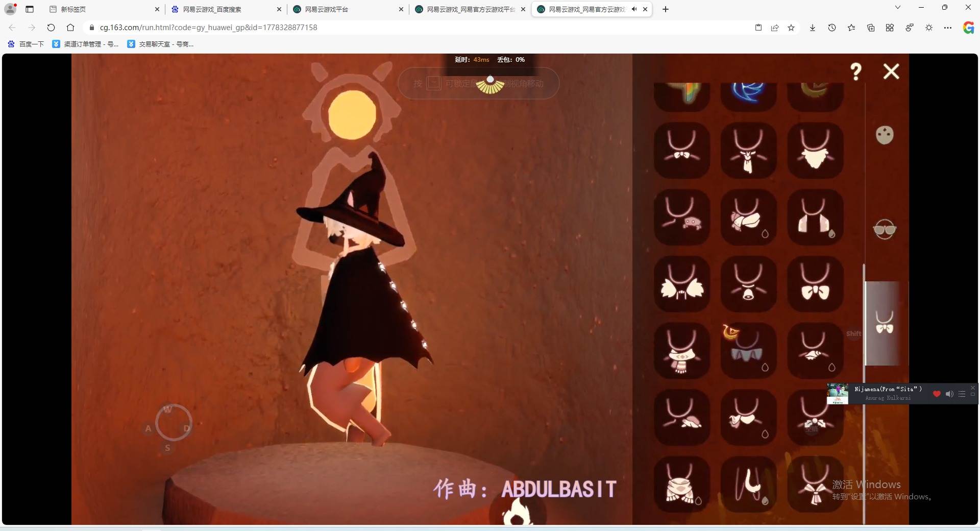Screen dimensions: 980x531
Task: Equip the heart-shaped scarf accessory
Action: [748, 418]
